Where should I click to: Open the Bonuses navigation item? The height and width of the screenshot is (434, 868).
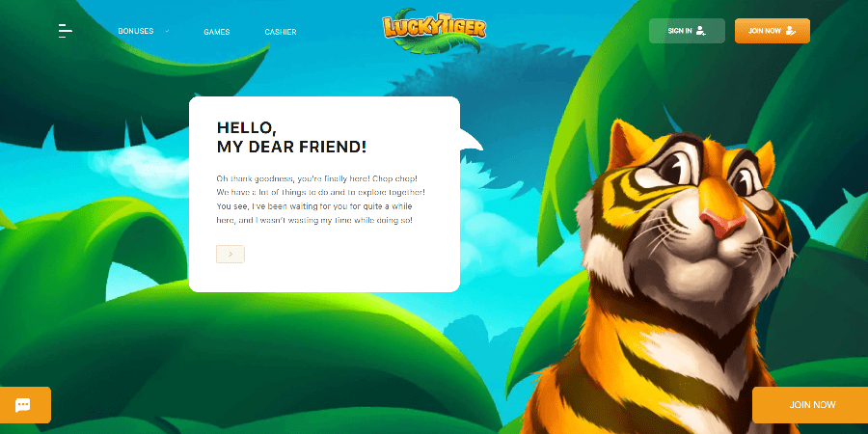(x=136, y=31)
